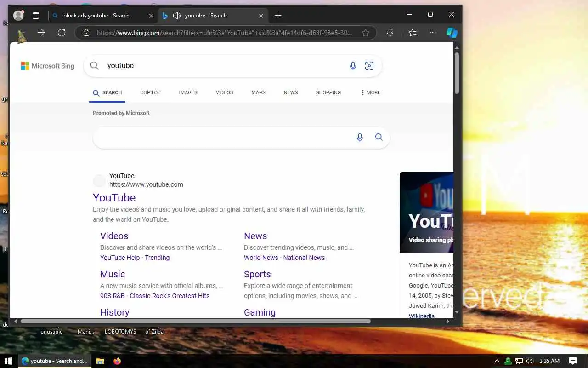Search using voice microphone in top box

pos(353,66)
